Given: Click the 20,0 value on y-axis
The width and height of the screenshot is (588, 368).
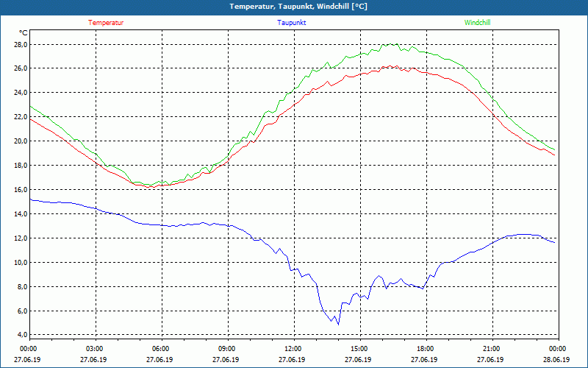Looking at the screenshot, I should pyautogui.click(x=19, y=141).
